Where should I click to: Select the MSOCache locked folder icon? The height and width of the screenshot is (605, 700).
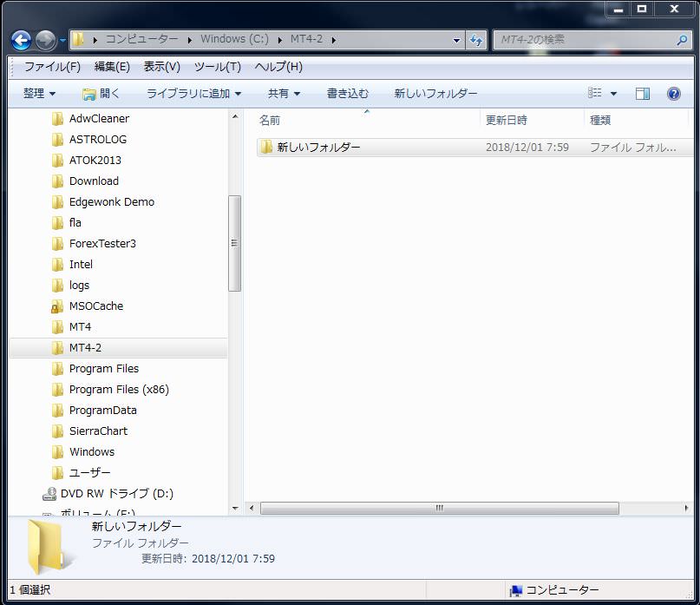coord(57,306)
